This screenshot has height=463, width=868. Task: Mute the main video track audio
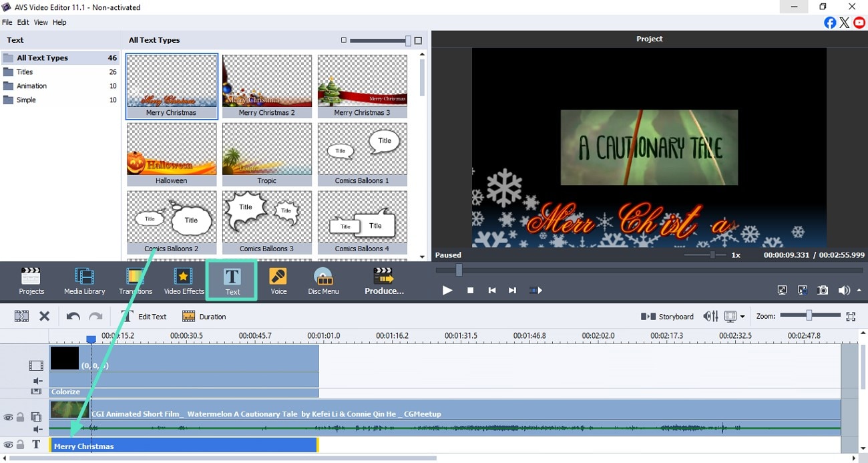pos(37,381)
